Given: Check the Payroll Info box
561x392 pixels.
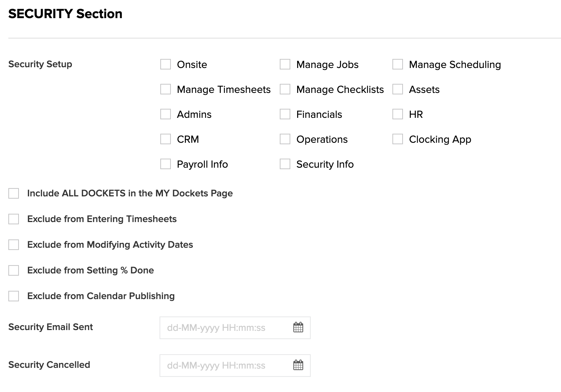Looking at the screenshot, I should click(x=165, y=164).
